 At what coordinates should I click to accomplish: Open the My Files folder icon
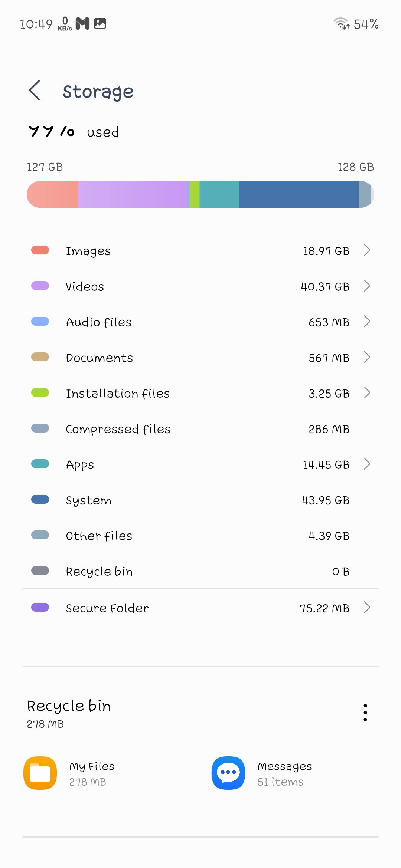[x=40, y=773]
